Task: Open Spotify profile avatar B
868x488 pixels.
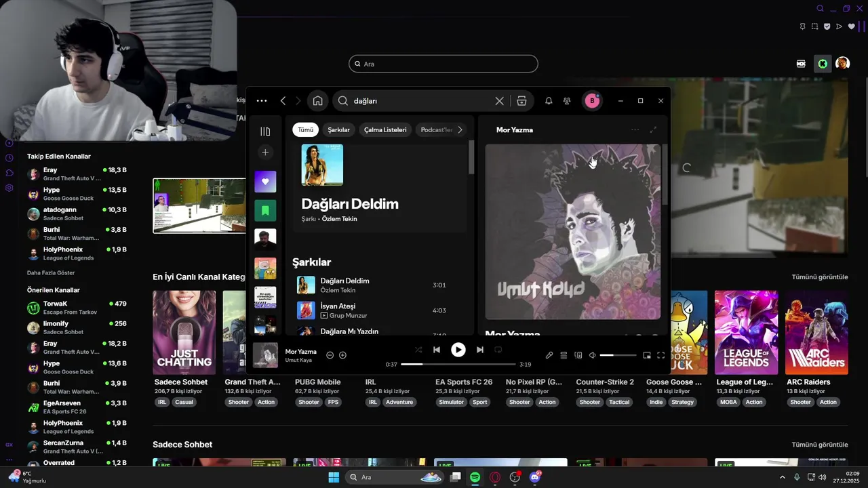Action: (x=592, y=101)
